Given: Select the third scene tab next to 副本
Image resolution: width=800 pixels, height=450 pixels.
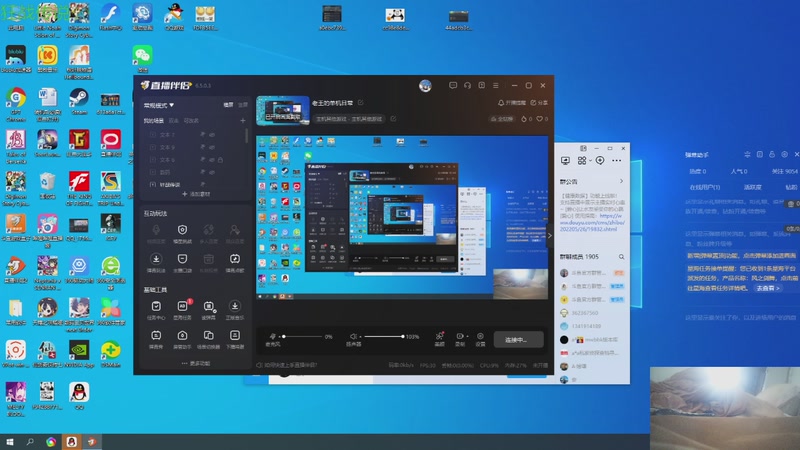Looking at the screenshot, I should click(191, 121).
